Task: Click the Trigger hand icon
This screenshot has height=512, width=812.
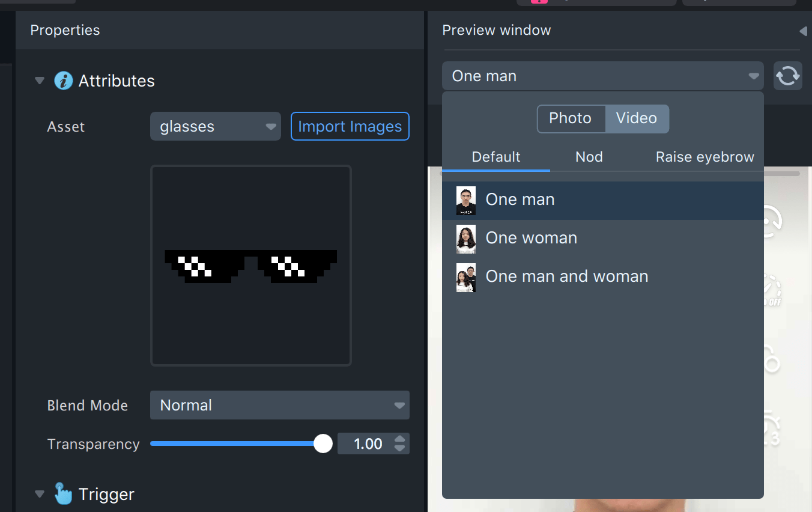Action: pos(63,493)
